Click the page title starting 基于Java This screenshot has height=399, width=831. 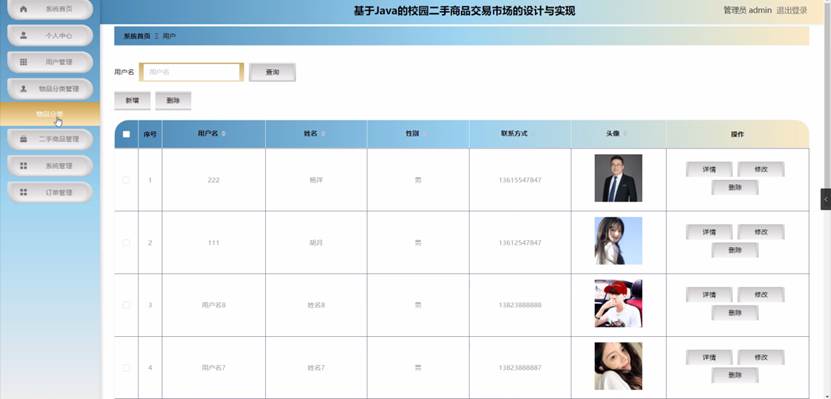[464, 11]
